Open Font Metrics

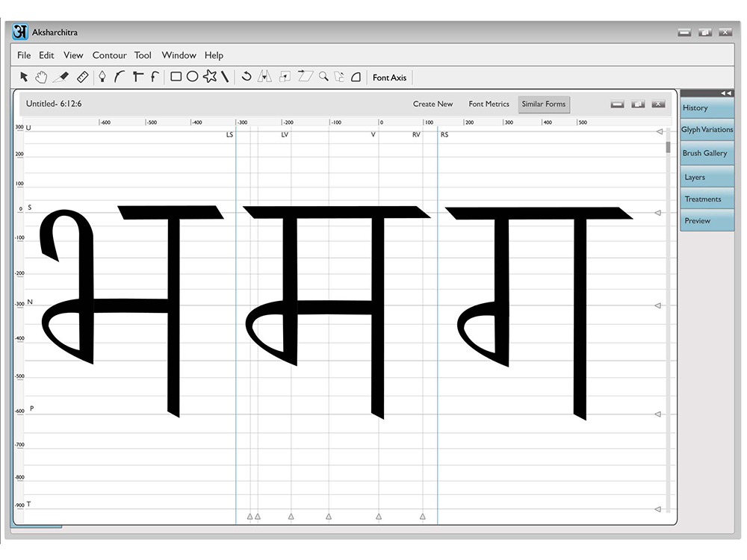click(x=489, y=104)
